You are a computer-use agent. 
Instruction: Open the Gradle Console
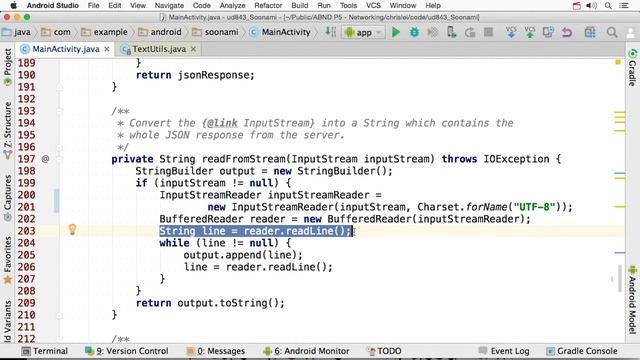[x=582, y=351]
